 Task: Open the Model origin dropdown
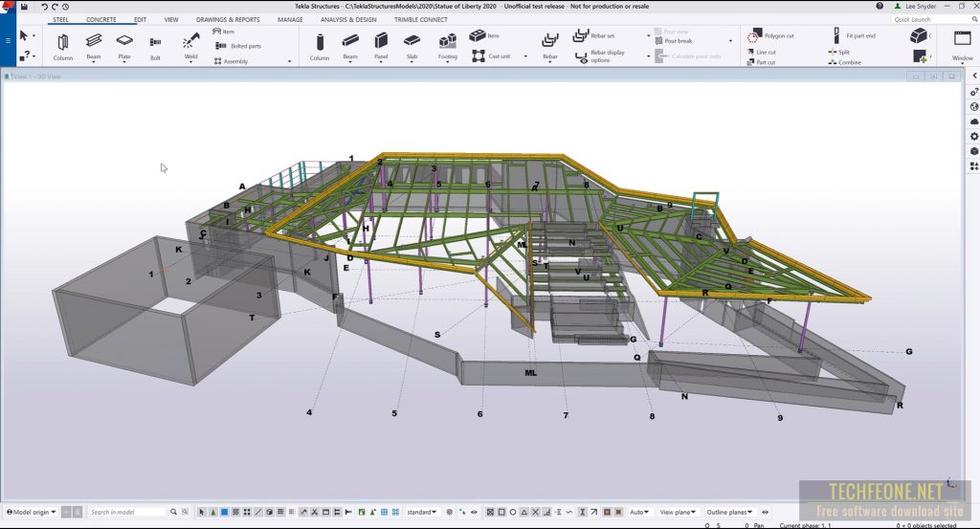(32, 512)
